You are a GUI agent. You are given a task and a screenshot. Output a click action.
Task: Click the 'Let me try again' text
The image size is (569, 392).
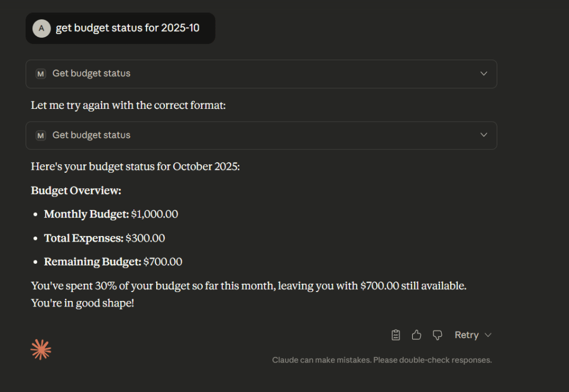point(128,105)
